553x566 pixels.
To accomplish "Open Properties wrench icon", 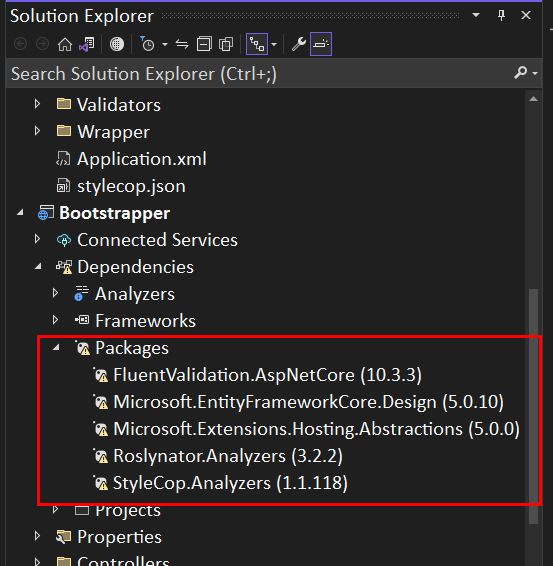I will coord(299,44).
